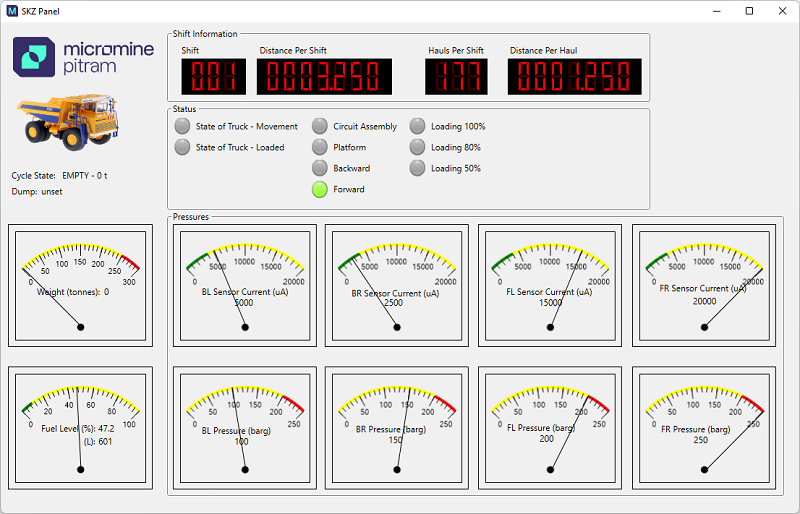The height and width of the screenshot is (514, 800).
Task: Click the SKZ Panel app icon in title bar
Action: tap(12, 11)
